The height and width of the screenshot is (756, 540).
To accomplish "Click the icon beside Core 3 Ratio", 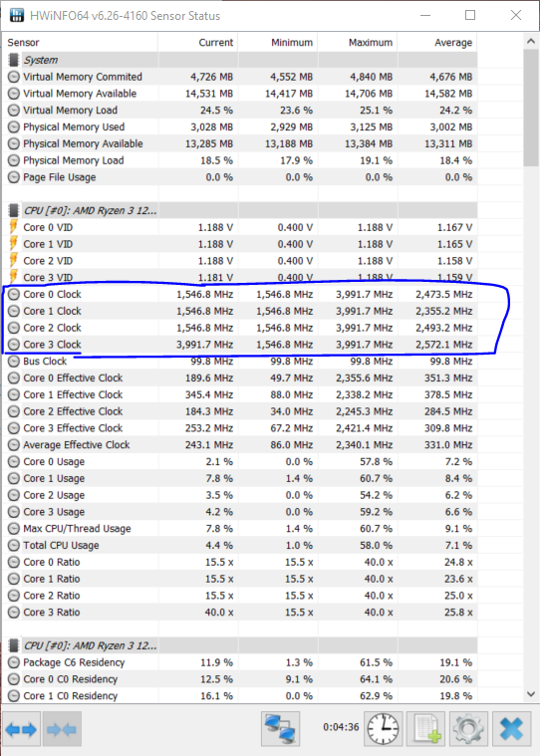I will click(14, 613).
